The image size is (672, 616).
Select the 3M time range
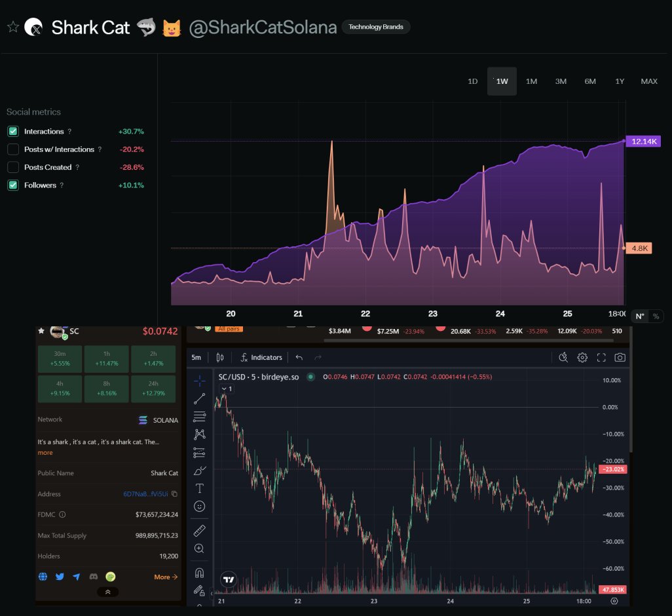click(x=561, y=81)
